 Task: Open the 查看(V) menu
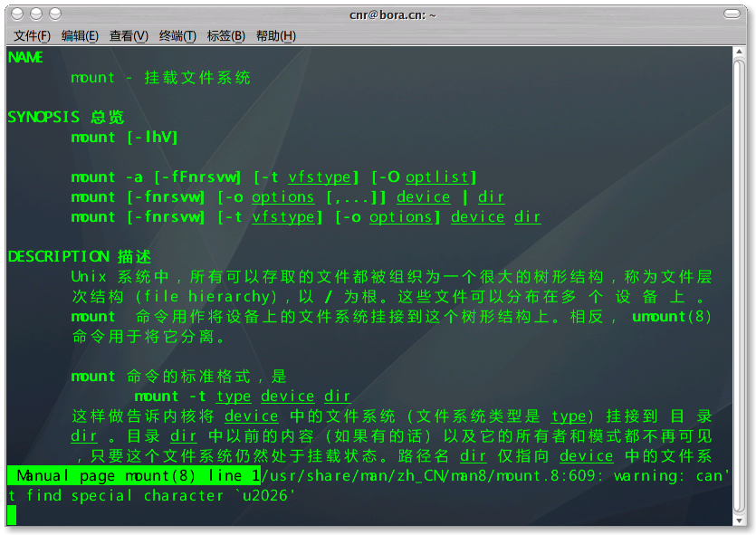[x=129, y=36]
